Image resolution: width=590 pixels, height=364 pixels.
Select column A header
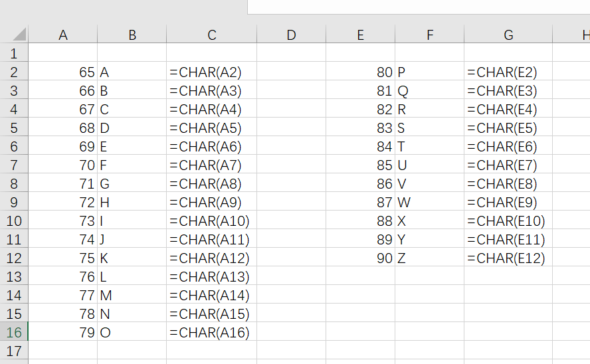point(63,35)
